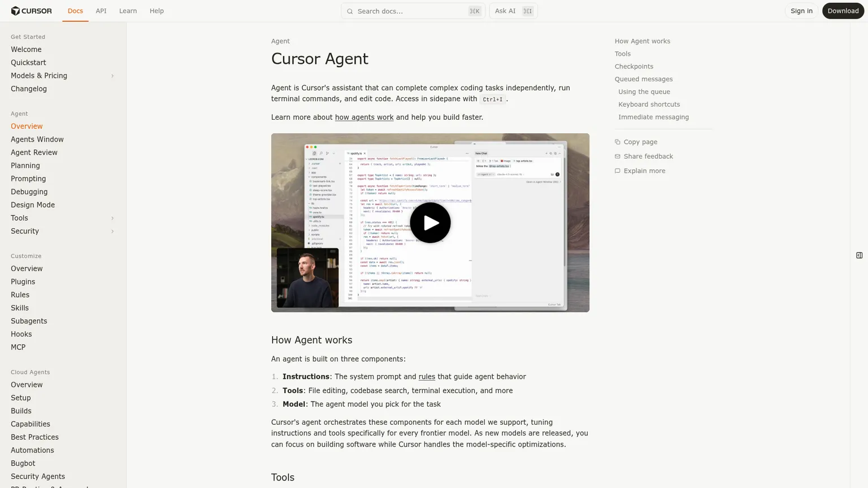Jump to Keyboard shortcuts section
Screen dimensions: 868x488
click(649, 104)
